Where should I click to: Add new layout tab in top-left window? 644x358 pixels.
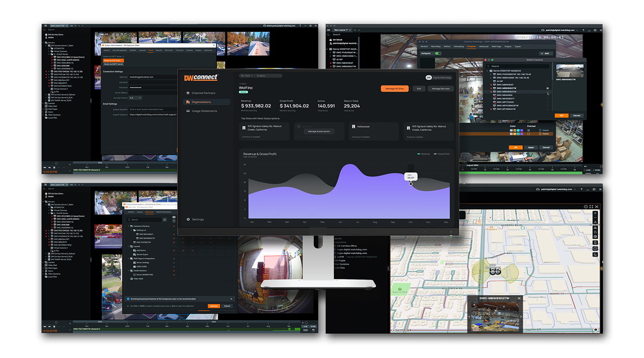(79, 26)
